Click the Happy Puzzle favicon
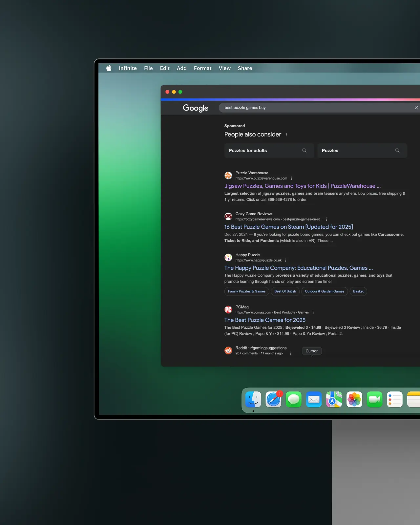 click(228, 258)
